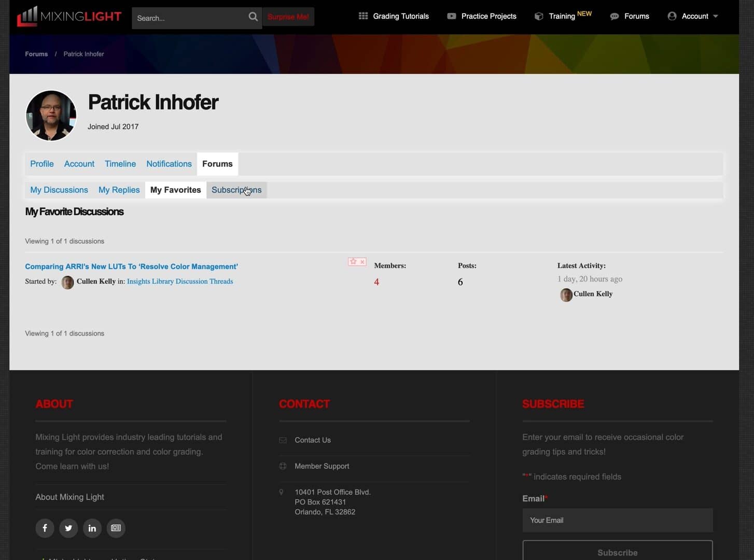Open the My Replies sub-tab

(x=119, y=190)
